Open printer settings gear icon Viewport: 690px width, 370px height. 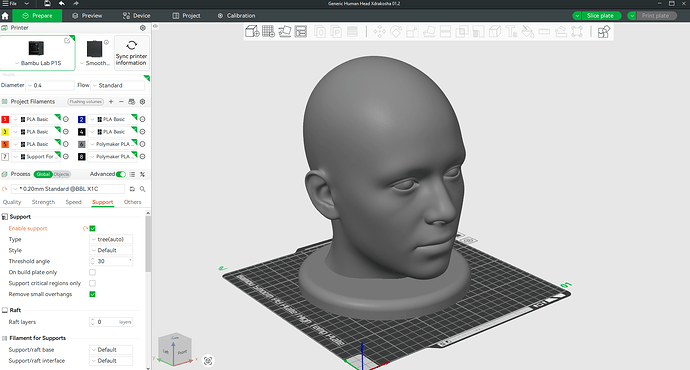(143, 28)
